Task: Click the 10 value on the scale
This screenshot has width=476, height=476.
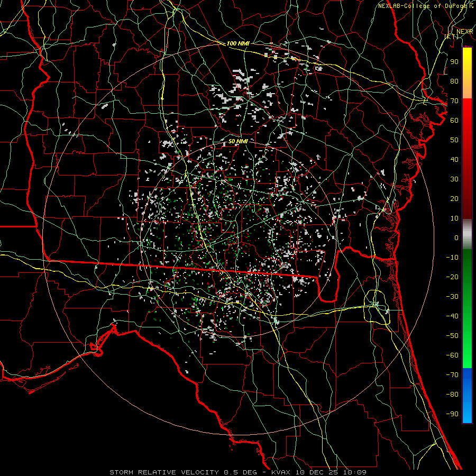Action: click(454, 218)
